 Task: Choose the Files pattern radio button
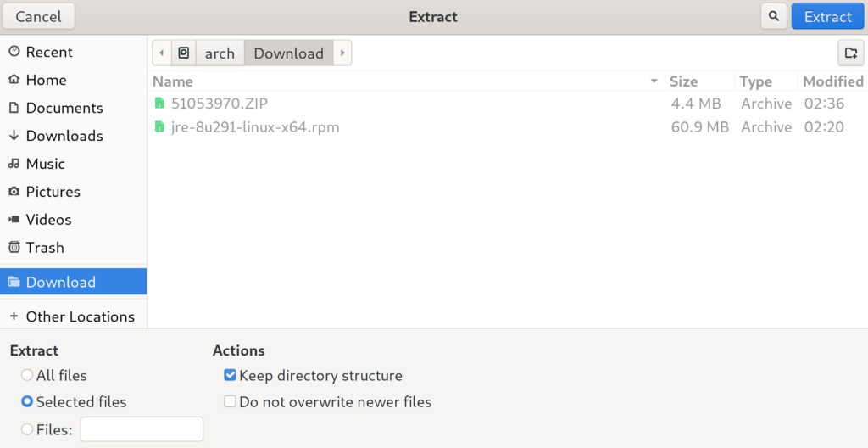[27, 429]
